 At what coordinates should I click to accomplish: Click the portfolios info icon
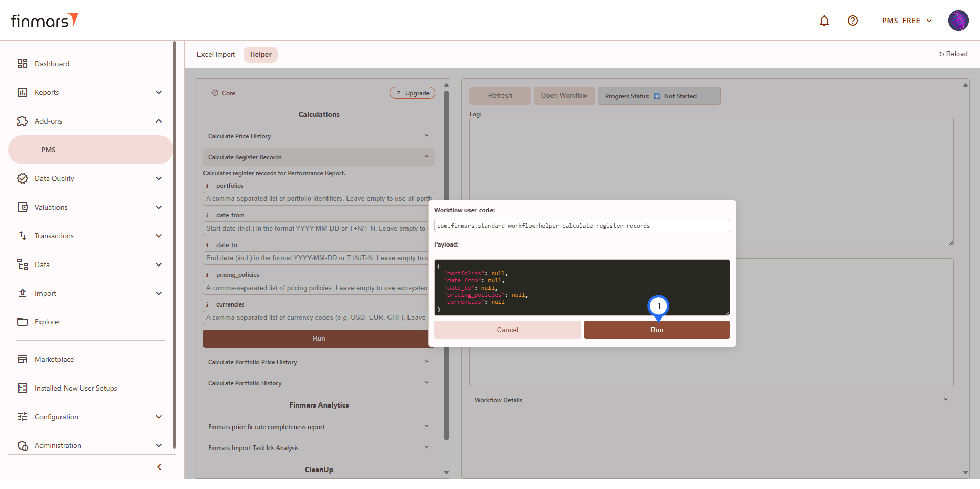point(207,186)
